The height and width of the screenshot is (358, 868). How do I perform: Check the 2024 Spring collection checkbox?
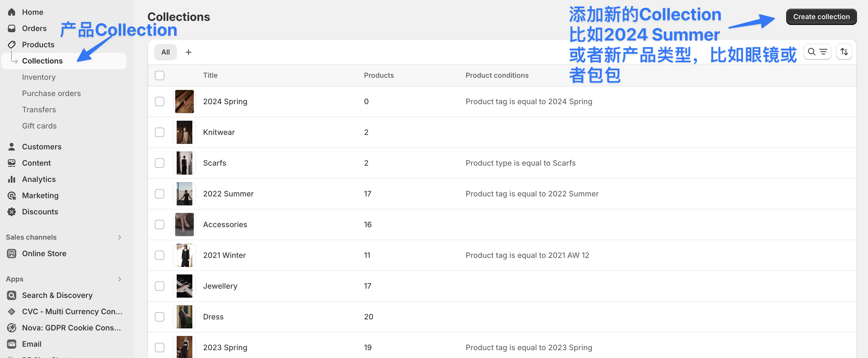[x=159, y=102]
